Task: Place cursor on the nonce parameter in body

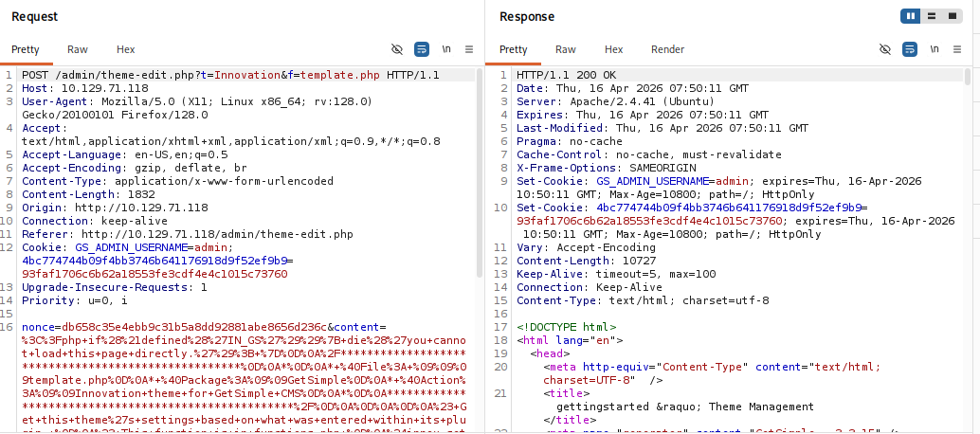Action: tap(39, 326)
